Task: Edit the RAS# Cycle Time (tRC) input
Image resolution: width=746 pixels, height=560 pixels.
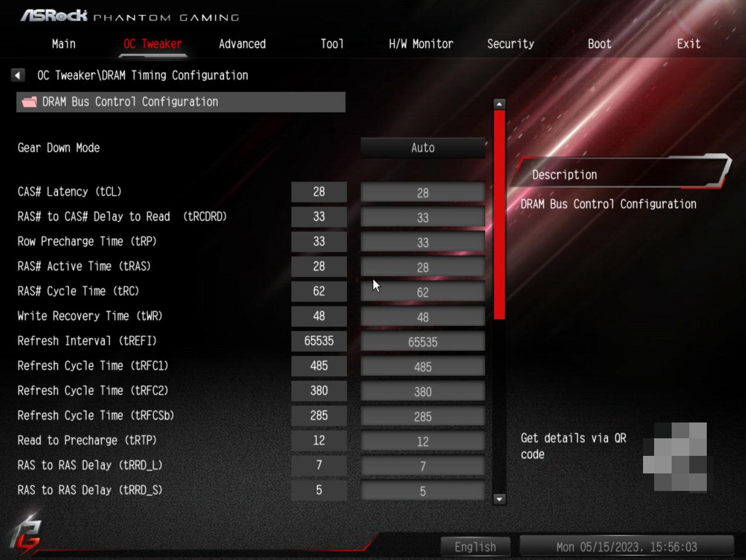Action: [x=422, y=292]
